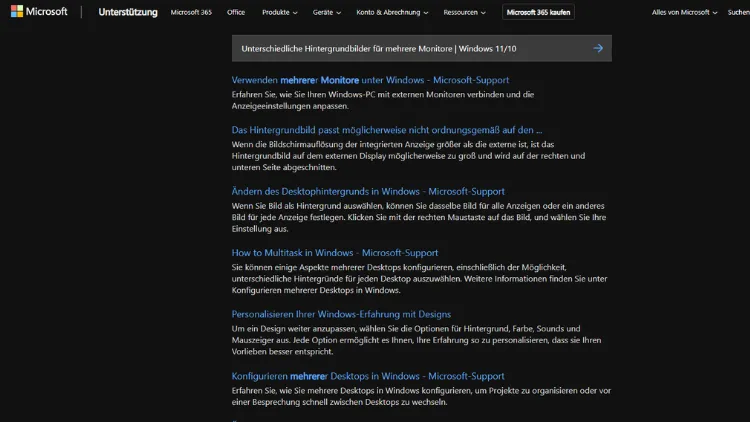Click the Microsoft logo

pyautogui.click(x=39, y=11)
